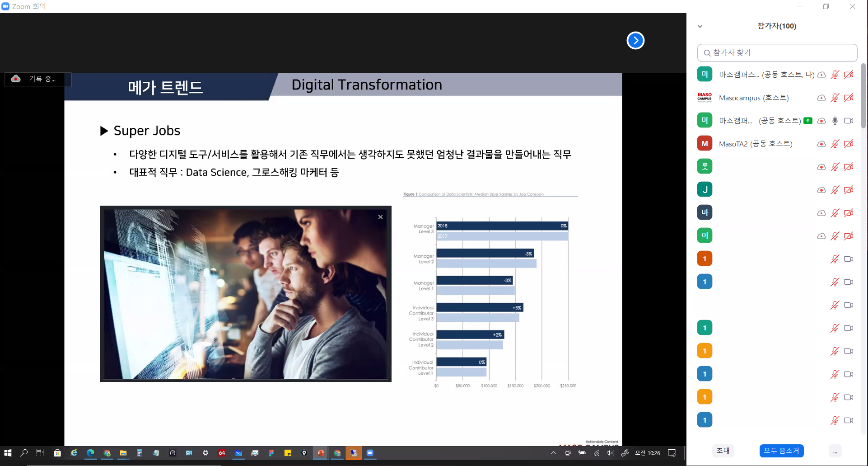This screenshot has height=466, width=868.
Task: Select the MasoTA2 participant entry
Action: coord(755,144)
